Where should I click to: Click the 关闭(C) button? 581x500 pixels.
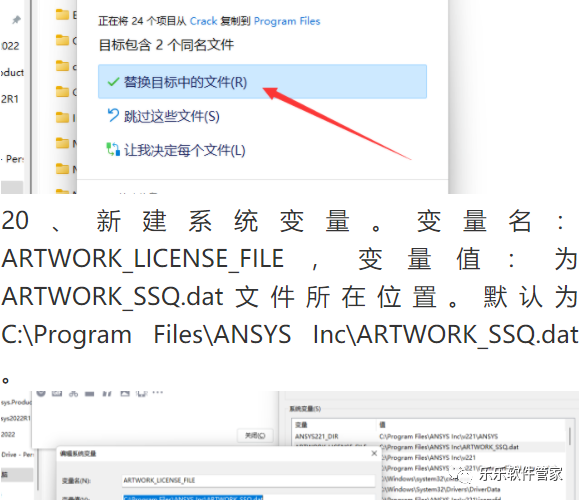[x=255, y=436]
